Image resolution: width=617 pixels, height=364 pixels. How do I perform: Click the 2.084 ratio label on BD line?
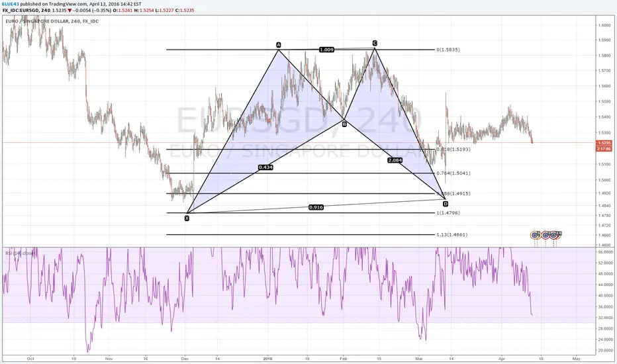[x=395, y=160]
